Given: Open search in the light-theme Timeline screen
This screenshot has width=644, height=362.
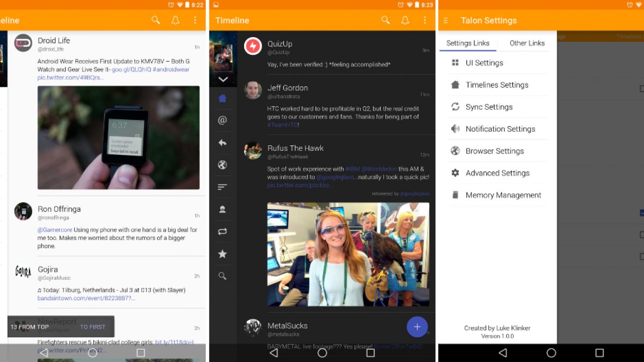Looking at the screenshot, I should point(156,20).
